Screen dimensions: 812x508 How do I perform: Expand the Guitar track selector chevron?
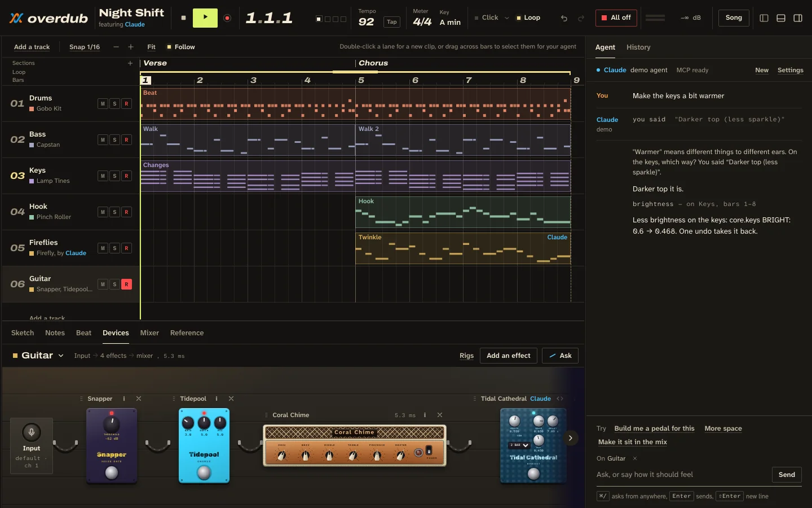click(61, 356)
